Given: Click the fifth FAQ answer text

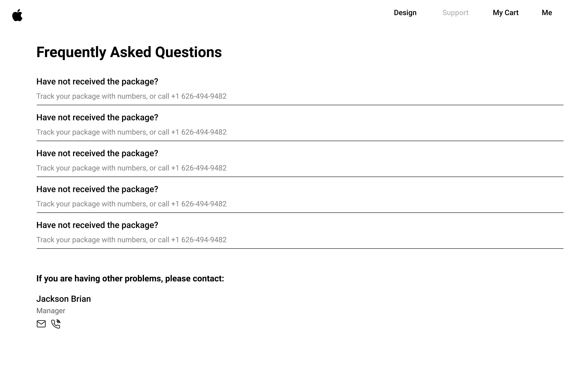Looking at the screenshot, I should tap(131, 240).
